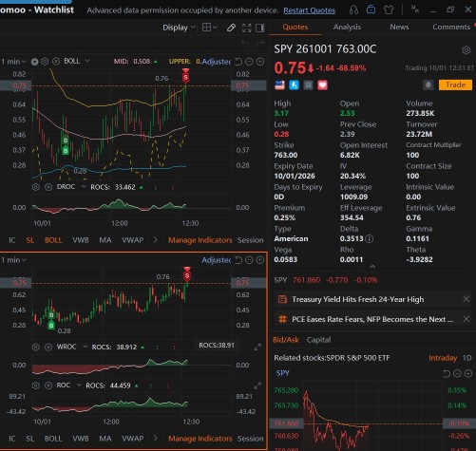Select the Quotes tab
This screenshot has height=451, width=476.
click(295, 27)
